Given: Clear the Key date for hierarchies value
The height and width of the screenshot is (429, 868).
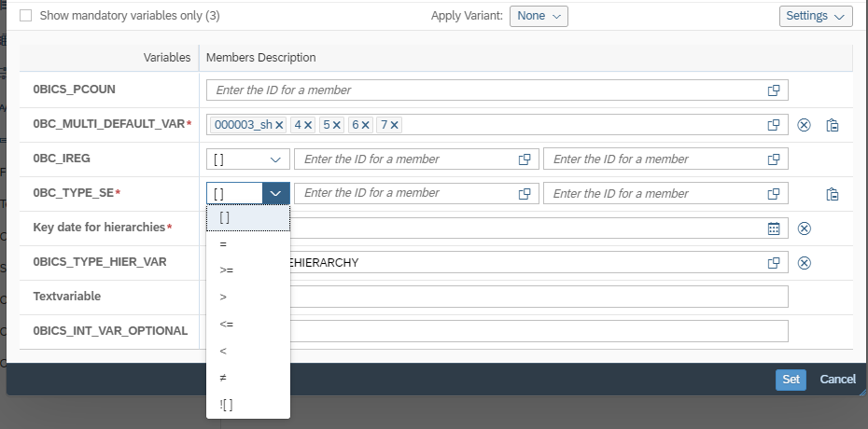Looking at the screenshot, I should (804, 228).
